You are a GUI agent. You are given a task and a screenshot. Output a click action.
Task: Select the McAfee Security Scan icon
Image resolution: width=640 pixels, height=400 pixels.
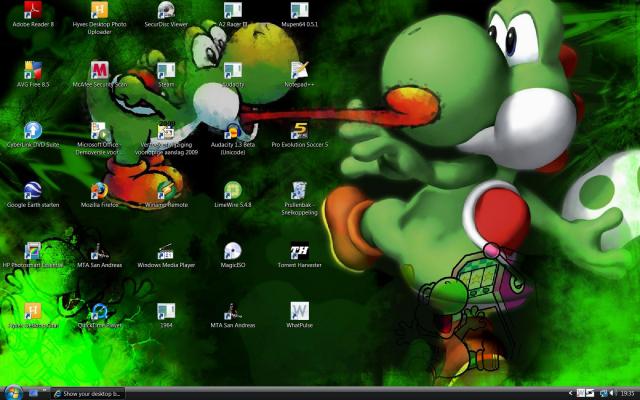coord(100,70)
